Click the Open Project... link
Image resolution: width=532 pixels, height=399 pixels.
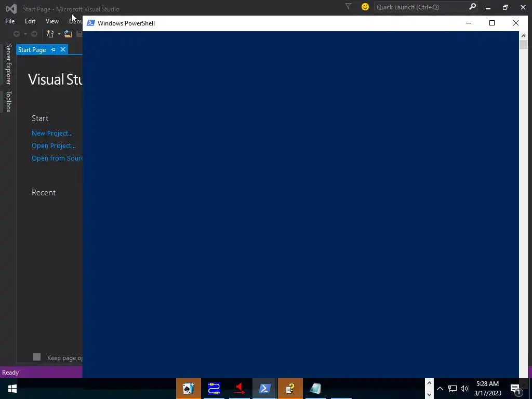click(54, 146)
